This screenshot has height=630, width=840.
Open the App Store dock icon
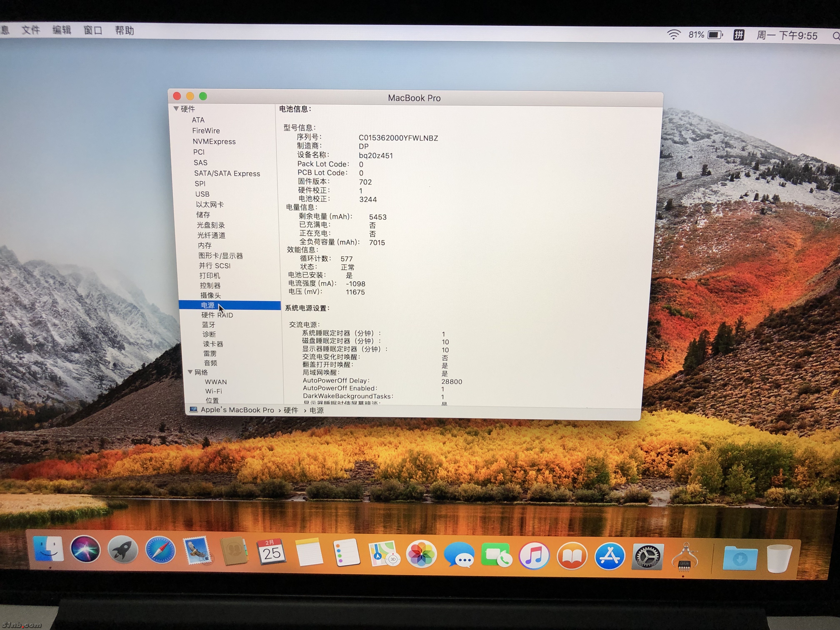pos(610,556)
